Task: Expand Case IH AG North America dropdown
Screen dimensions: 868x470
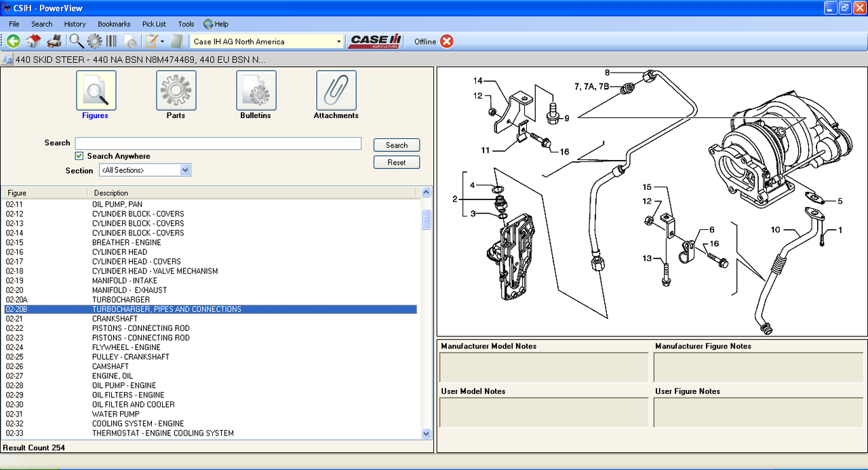Action: [338, 41]
